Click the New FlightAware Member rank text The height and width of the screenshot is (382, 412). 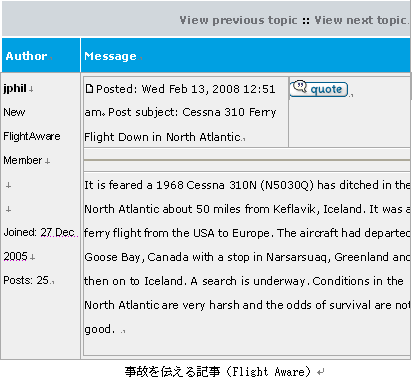[32, 136]
